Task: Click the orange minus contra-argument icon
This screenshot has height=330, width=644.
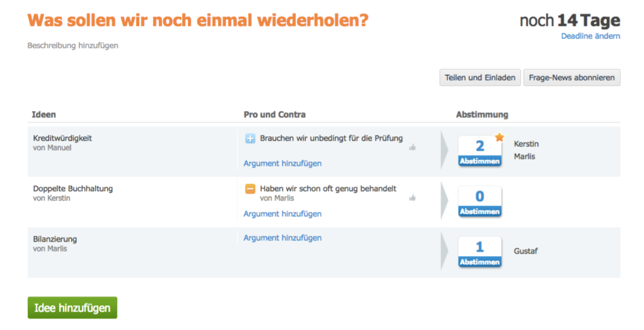Action: tap(250, 189)
